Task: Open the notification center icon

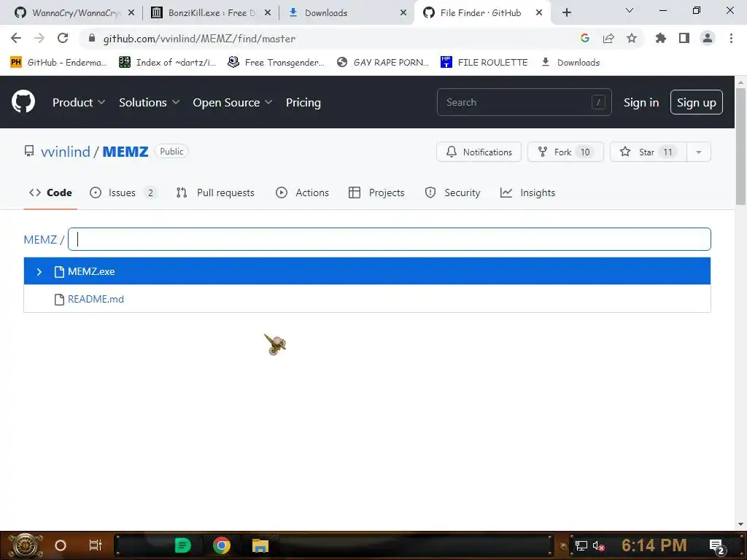Action: tap(717, 547)
